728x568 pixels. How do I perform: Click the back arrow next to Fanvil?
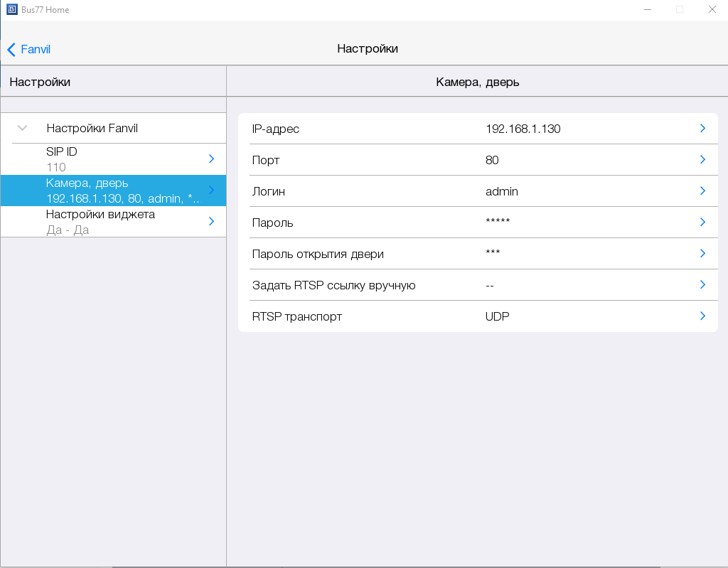point(11,50)
